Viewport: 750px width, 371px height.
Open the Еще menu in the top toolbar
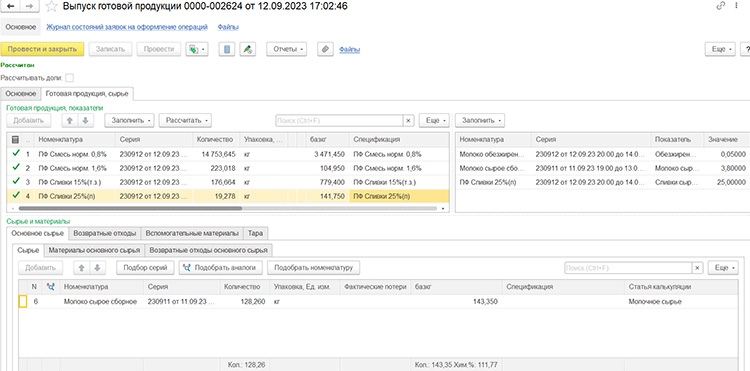(721, 49)
